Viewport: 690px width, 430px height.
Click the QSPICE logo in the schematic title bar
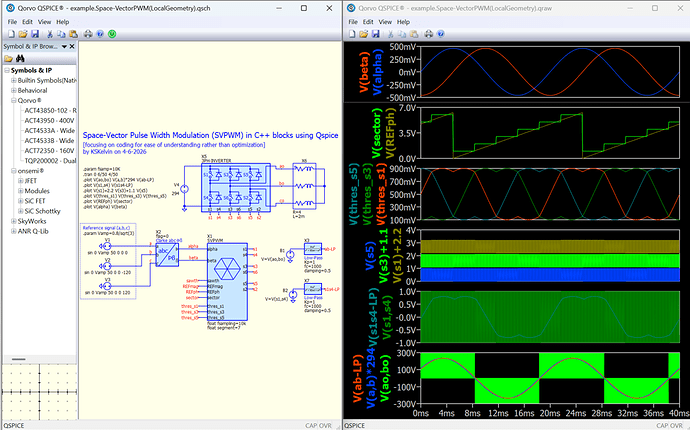click(10, 8)
